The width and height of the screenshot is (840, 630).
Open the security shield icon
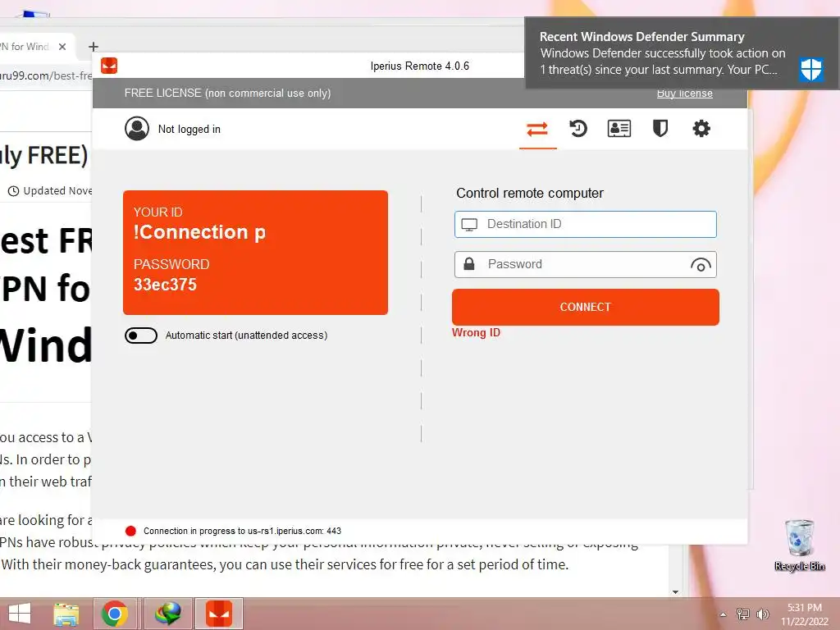660,129
